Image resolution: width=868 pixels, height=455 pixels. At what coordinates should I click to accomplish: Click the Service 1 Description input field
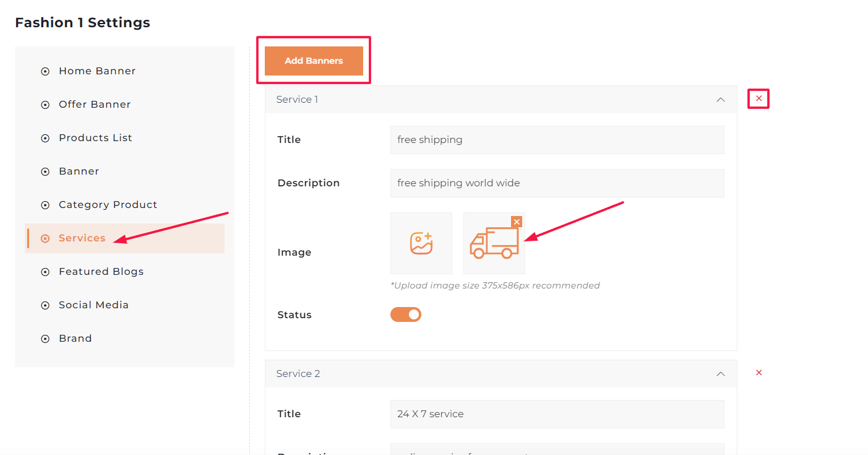pyautogui.click(x=557, y=183)
